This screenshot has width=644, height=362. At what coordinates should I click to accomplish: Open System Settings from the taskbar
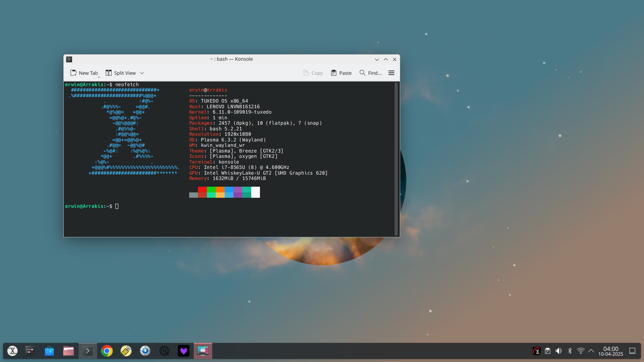30,351
